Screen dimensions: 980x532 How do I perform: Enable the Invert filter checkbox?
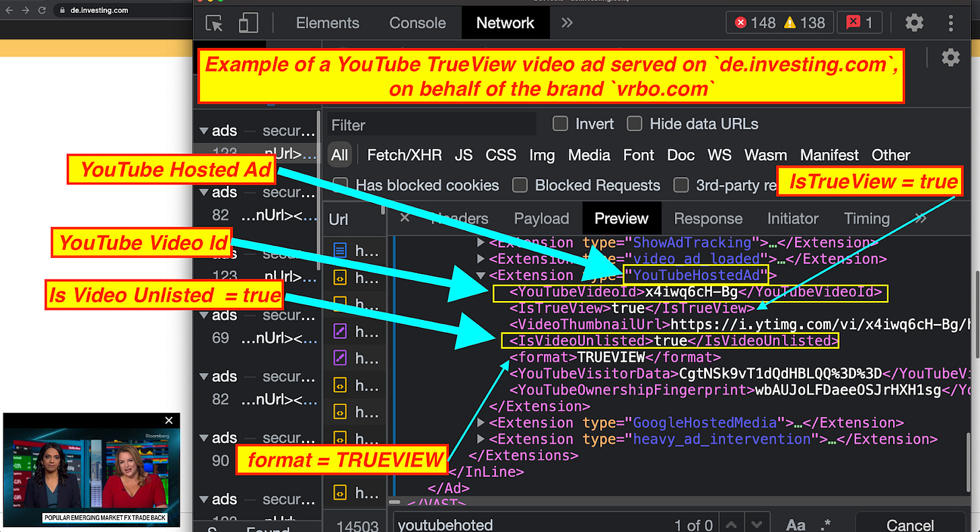click(560, 124)
